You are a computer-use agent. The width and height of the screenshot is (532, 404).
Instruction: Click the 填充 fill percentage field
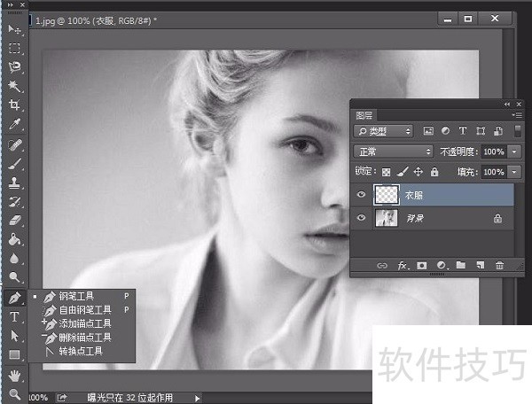point(494,172)
